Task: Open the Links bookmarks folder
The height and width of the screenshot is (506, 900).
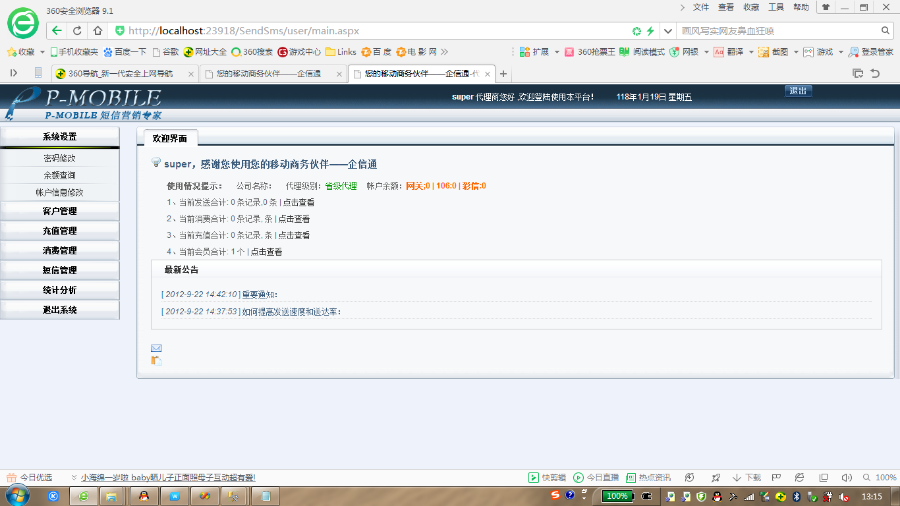Action: pos(341,52)
